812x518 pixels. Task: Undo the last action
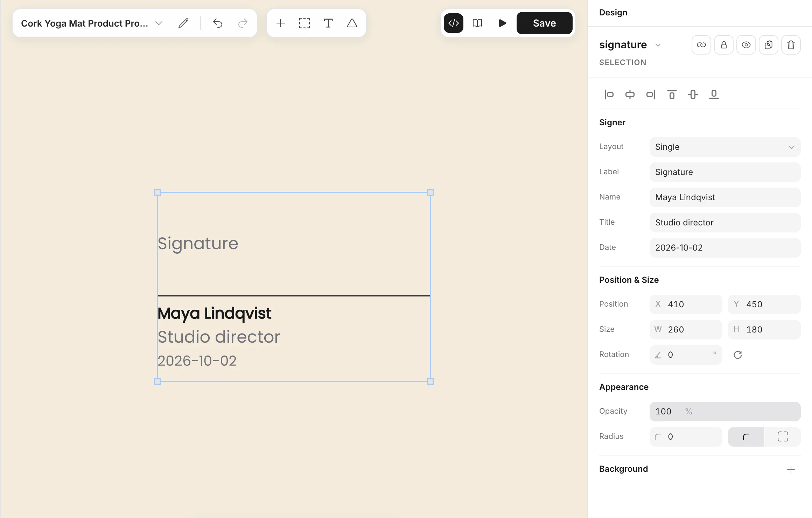click(218, 23)
